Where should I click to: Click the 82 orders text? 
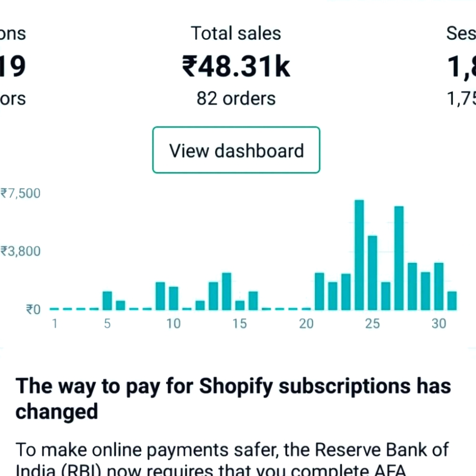[x=236, y=98]
